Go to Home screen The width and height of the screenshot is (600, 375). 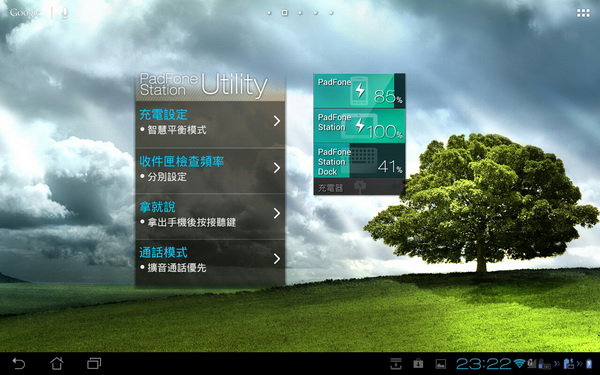[x=57, y=363]
